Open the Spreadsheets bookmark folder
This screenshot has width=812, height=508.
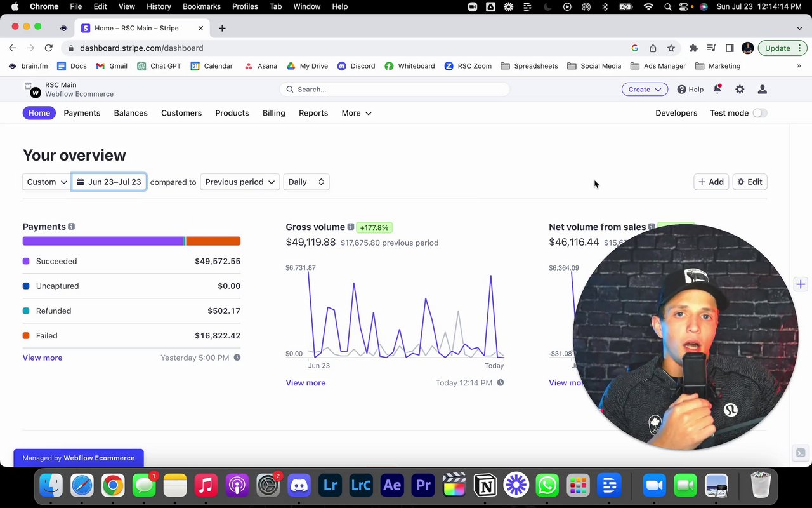click(530, 66)
